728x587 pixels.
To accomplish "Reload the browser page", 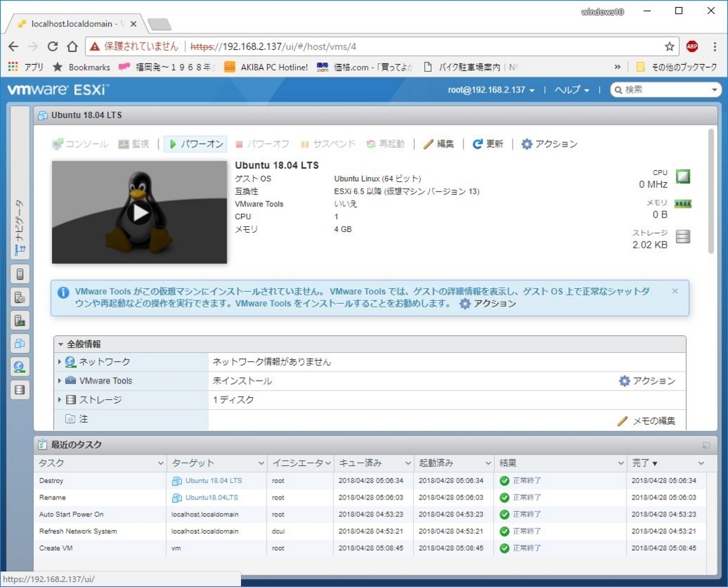I will (x=53, y=46).
